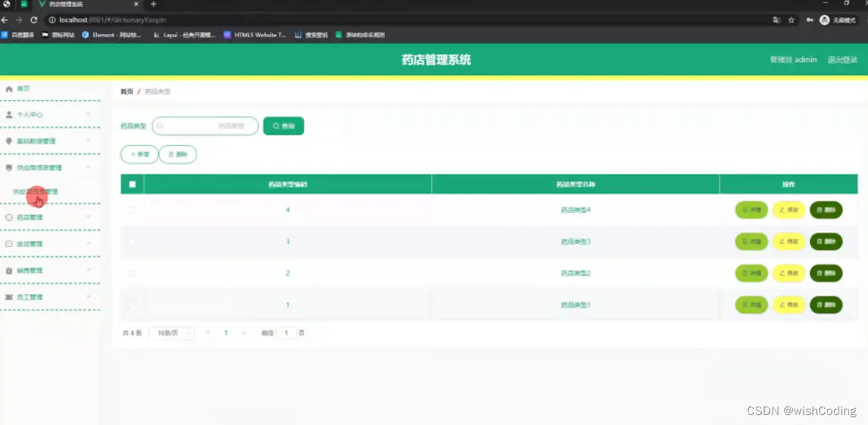868x425 pixels.
Task: Focus the 药品类型 search input
Action: pos(205,126)
